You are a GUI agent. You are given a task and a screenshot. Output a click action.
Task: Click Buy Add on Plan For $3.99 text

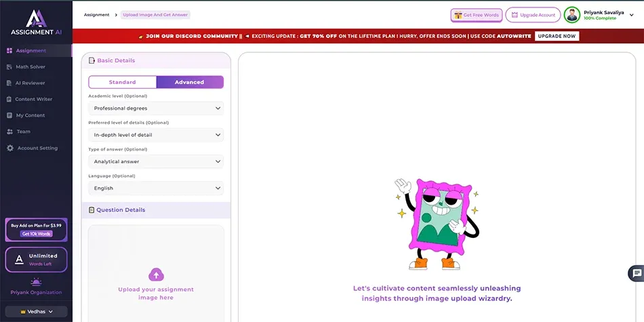36,226
